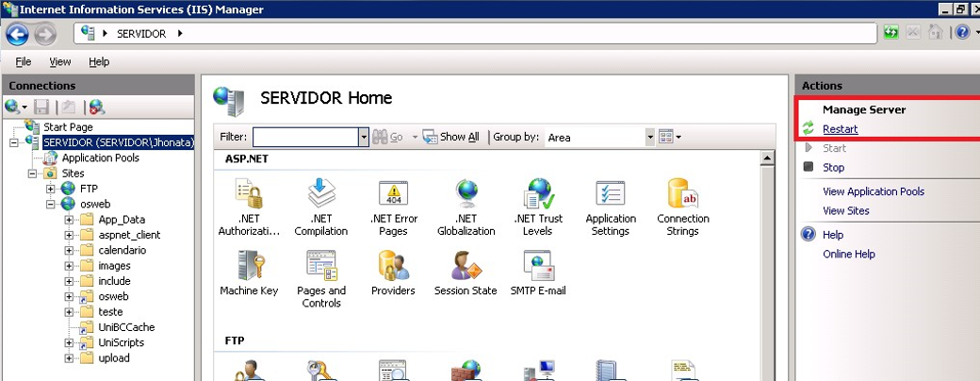Screen dimensions: 980x381
Task: Click the Restart link in Actions
Action: coord(840,129)
